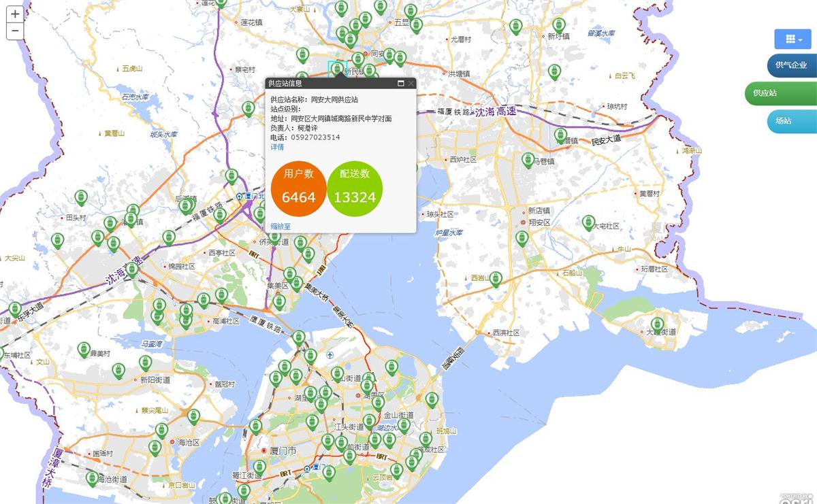
Task: Select the station marker above 田头村
Action: tap(81, 197)
